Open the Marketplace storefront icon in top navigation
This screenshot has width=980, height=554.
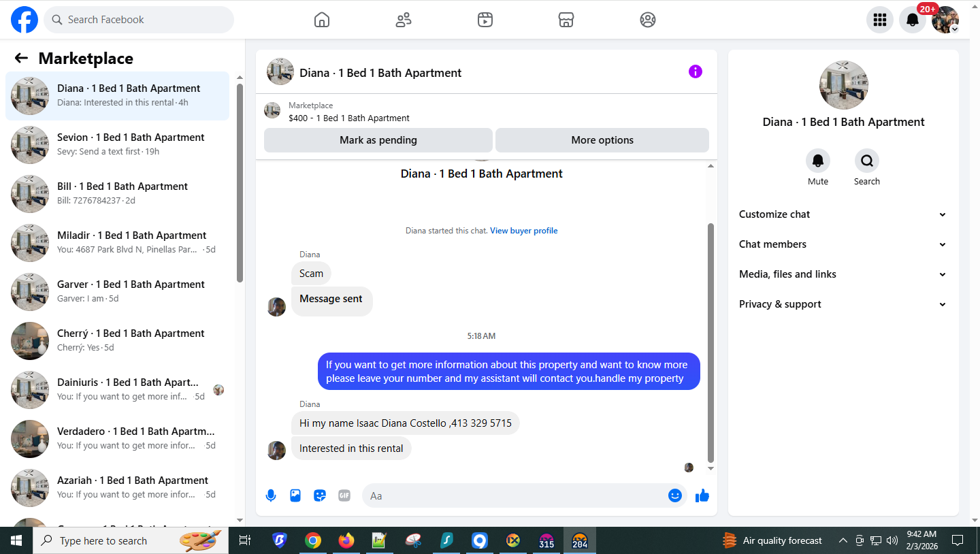click(566, 20)
